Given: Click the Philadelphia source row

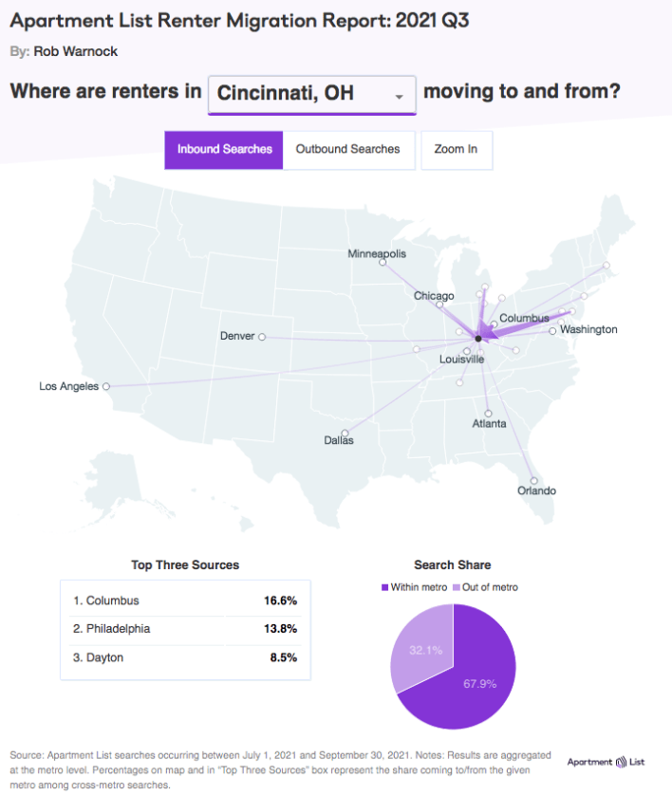Looking at the screenshot, I should click(x=185, y=629).
